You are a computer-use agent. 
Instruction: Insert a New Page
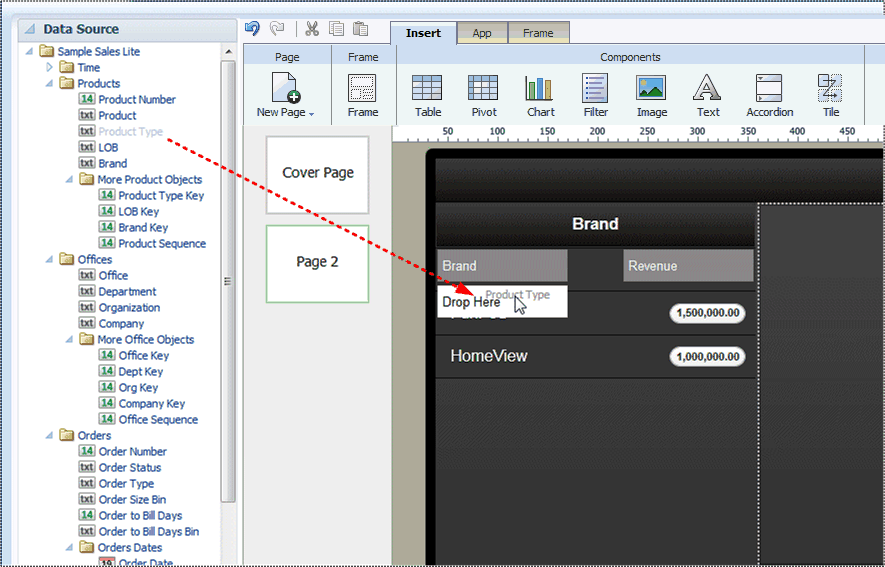click(286, 95)
